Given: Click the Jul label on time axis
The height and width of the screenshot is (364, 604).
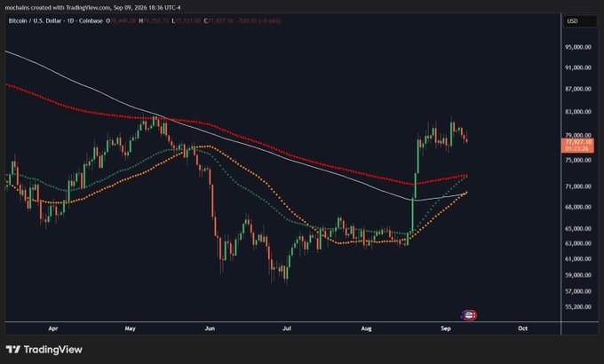Looking at the screenshot, I should pyautogui.click(x=287, y=328).
